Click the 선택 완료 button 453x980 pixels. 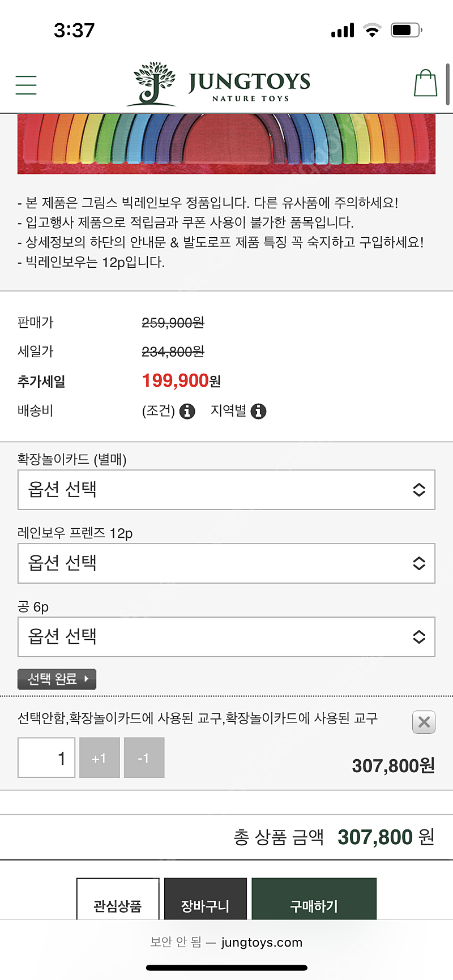pos(57,679)
